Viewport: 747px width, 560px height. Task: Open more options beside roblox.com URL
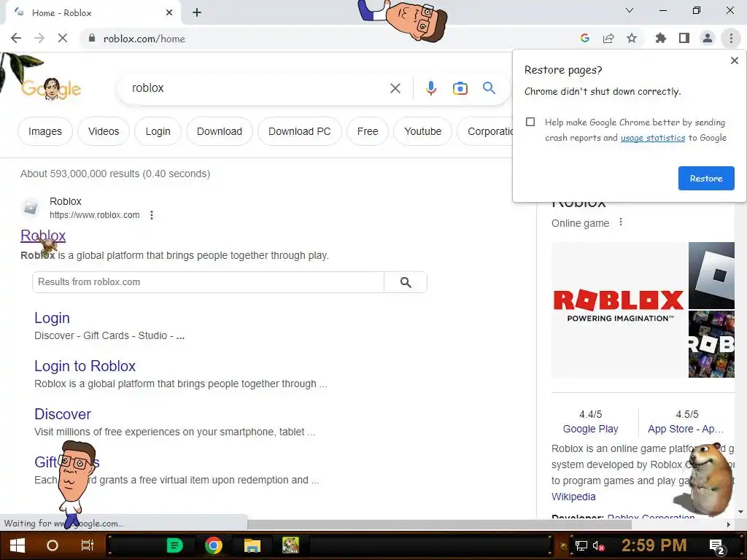[x=152, y=215]
